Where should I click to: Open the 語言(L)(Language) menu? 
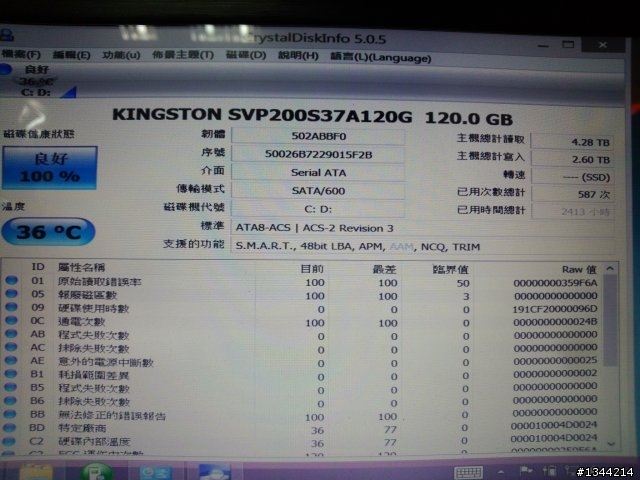coord(380,57)
